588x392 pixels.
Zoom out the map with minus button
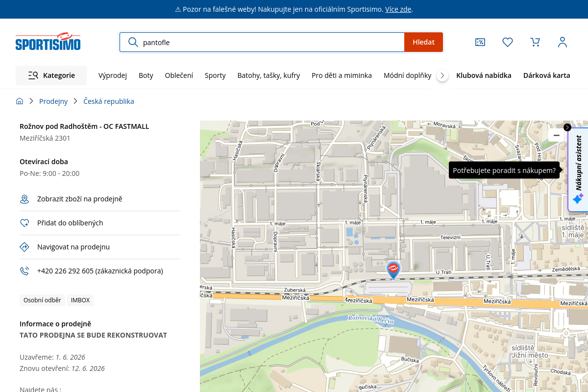(556, 135)
